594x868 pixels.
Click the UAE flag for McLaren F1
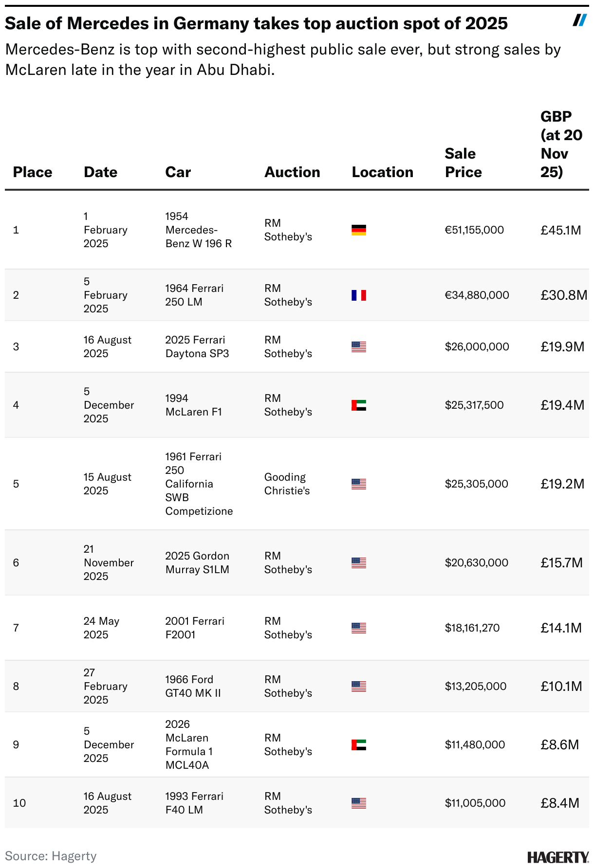(x=359, y=405)
